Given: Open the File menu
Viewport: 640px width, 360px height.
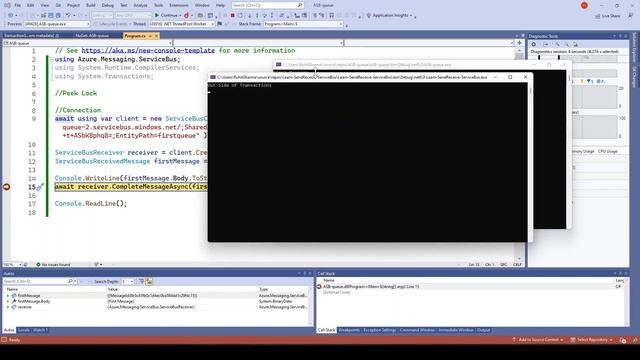Looking at the screenshot, I should tap(18, 5).
